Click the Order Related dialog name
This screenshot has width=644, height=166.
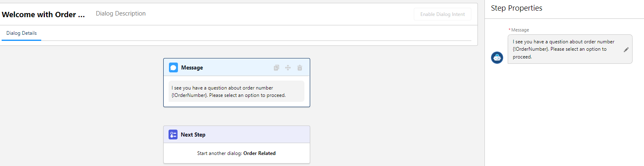pos(260,153)
